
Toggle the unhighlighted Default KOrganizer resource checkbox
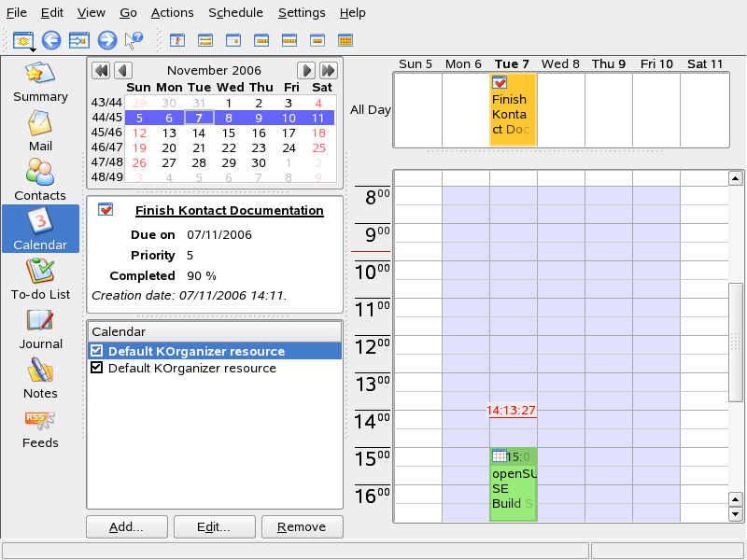click(96, 368)
